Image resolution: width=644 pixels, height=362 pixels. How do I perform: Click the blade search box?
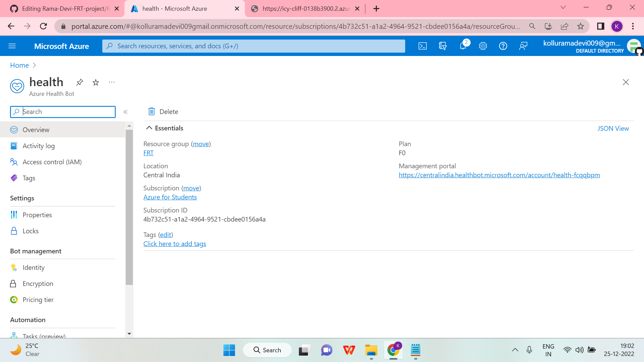(x=62, y=112)
